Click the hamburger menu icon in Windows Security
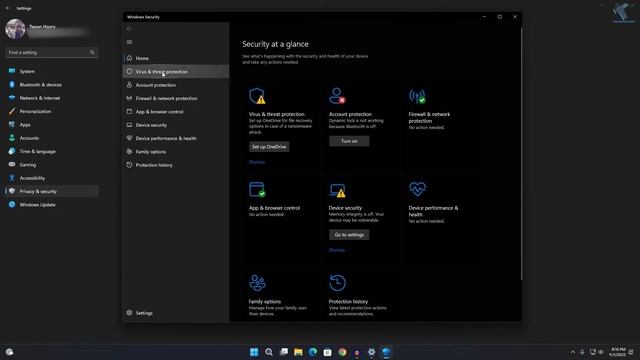This screenshot has height=360, width=640. coord(129,42)
